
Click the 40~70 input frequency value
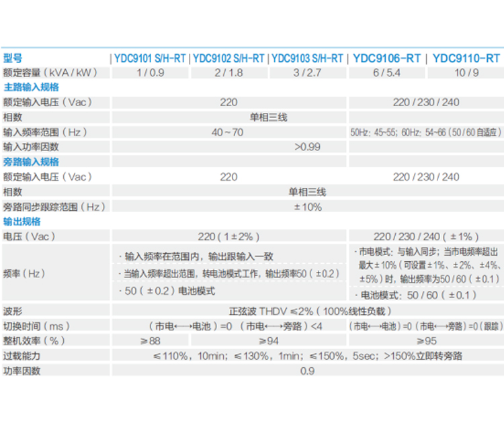pyautogui.click(x=227, y=132)
